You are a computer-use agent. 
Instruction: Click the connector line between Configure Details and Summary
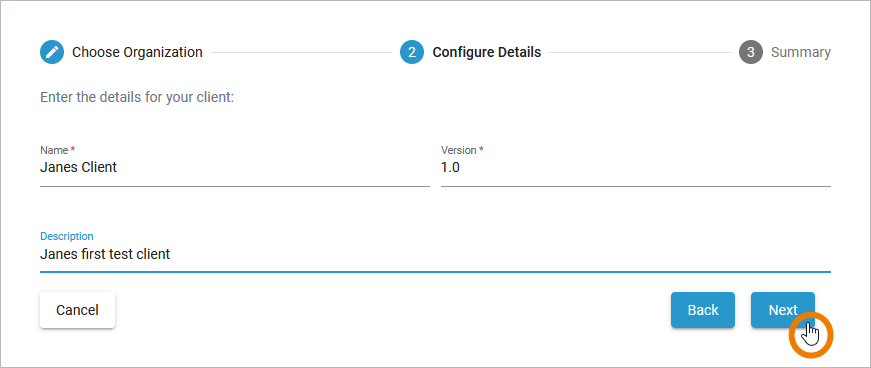pos(640,53)
